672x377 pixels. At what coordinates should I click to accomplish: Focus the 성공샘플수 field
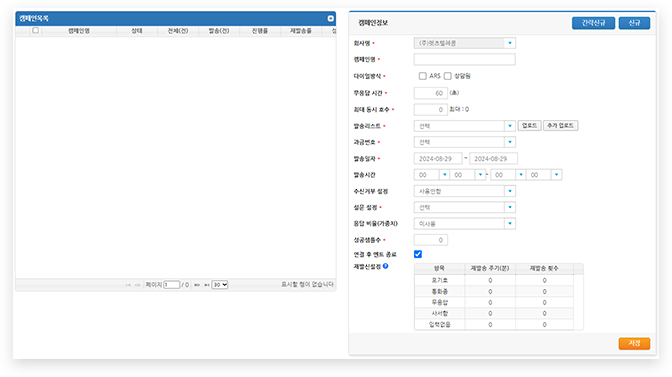pos(431,240)
